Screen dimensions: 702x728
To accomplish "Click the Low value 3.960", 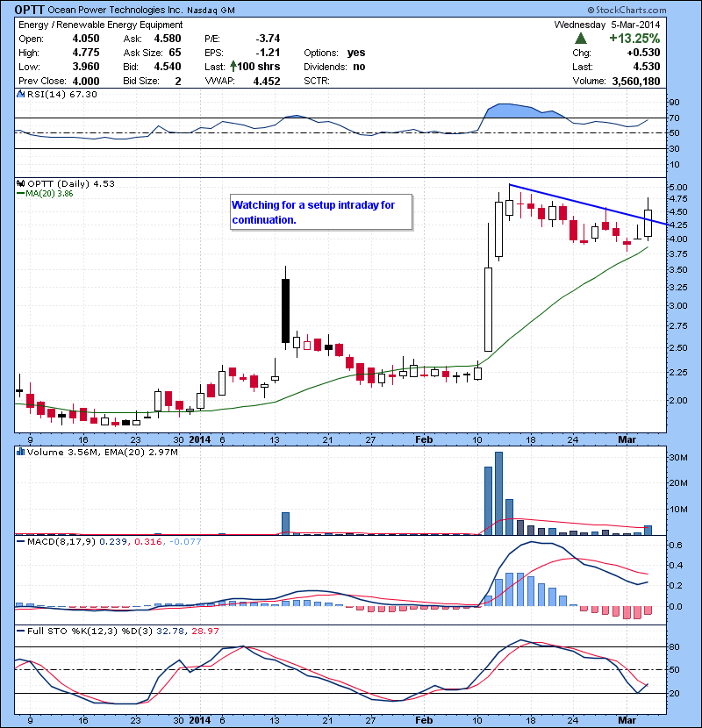I will [85, 67].
